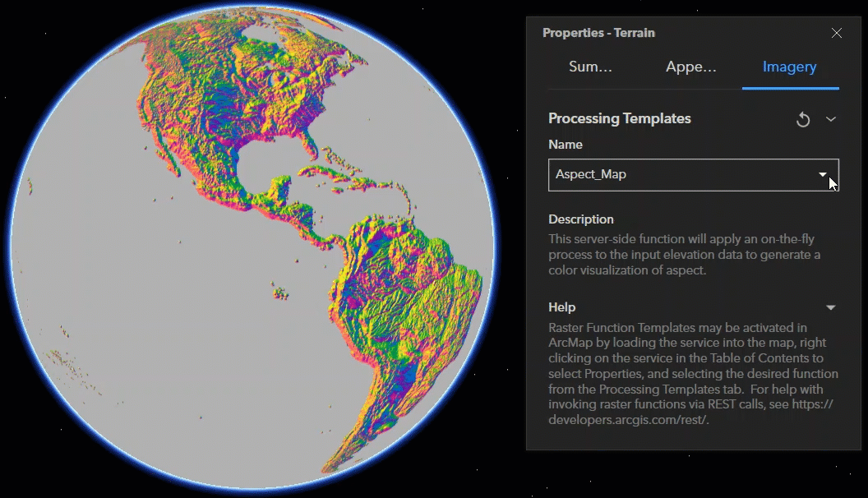
Task: Click the Properties - Terrain title
Action: (x=598, y=33)
